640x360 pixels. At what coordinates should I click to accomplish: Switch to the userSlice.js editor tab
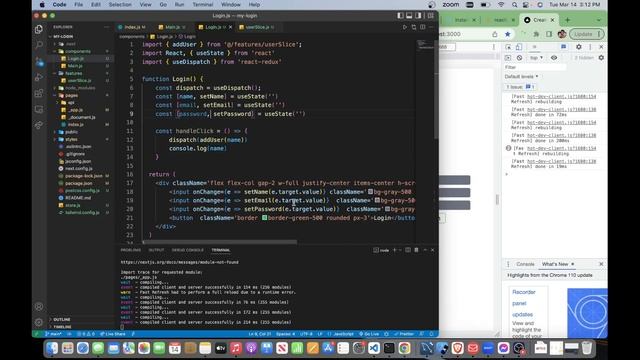pyautogui.click(x=257, y=27)
